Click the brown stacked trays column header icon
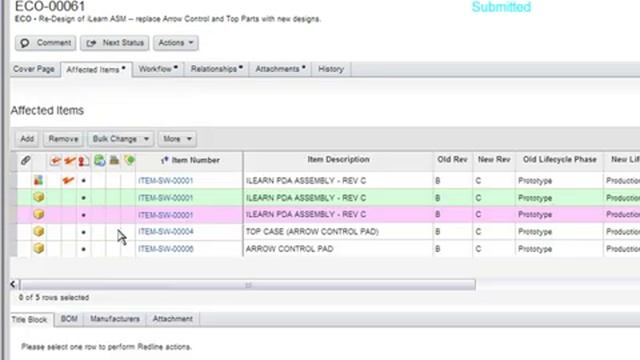 pos(114,160)
